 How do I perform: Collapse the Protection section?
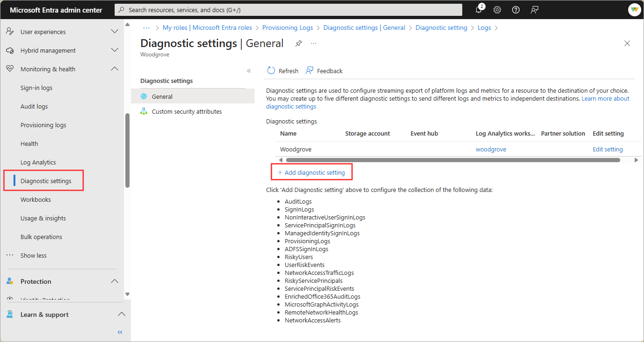pos(114,281)
